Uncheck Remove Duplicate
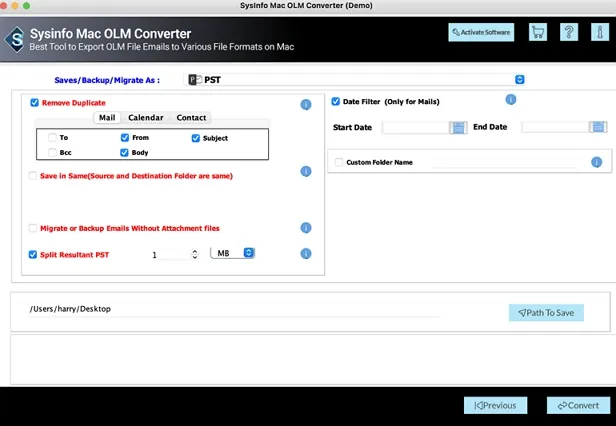 click(x=35, y=103)
